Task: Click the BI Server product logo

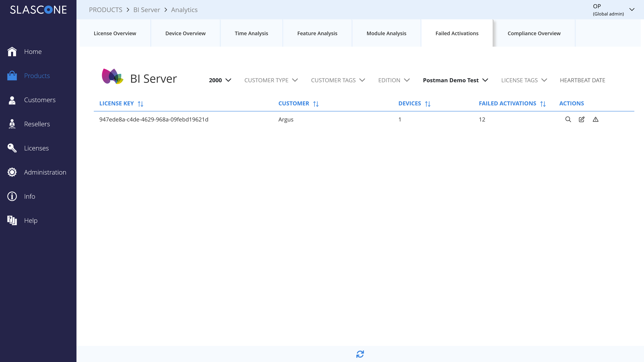Action: pyautogui.click(x=112, y=76)
